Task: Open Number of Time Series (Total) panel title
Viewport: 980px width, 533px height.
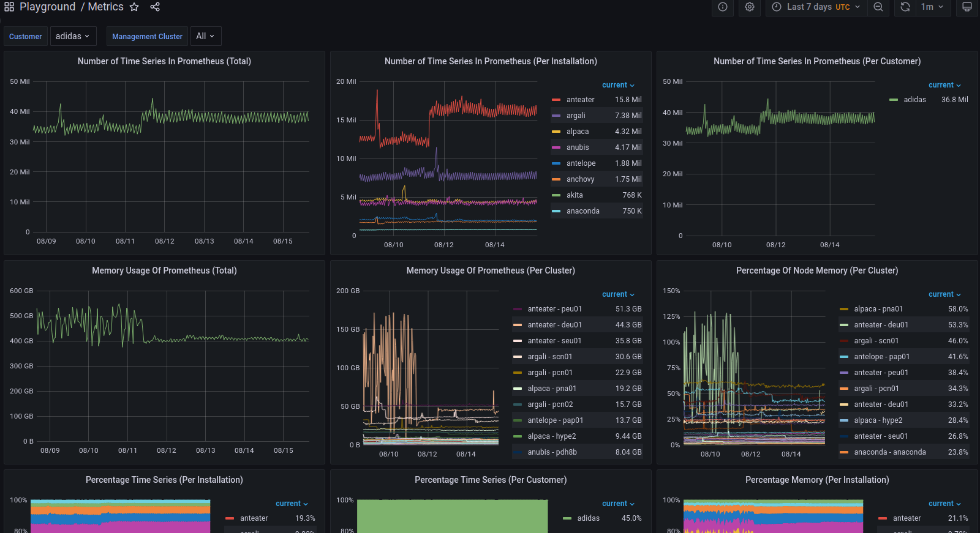Action: 164,61
